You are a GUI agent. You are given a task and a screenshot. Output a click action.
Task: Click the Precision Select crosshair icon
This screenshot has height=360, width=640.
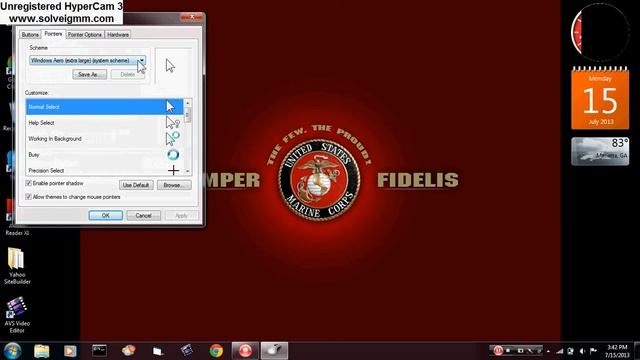point(173,170)
